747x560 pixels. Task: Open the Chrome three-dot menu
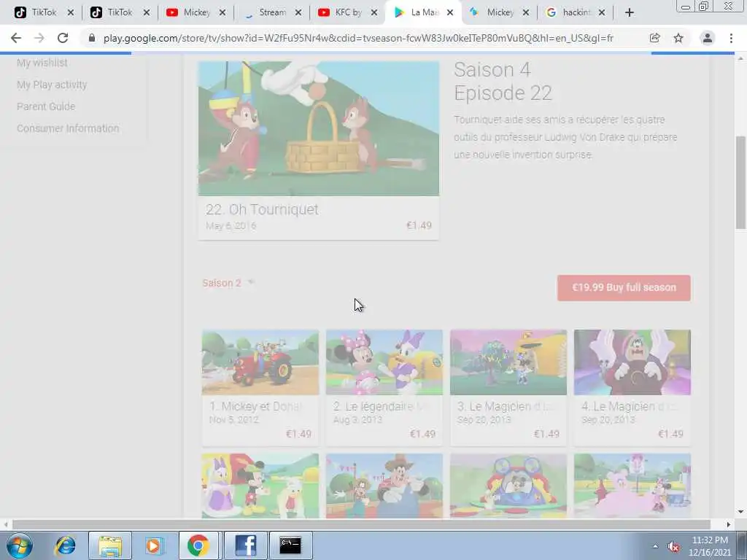731,38
